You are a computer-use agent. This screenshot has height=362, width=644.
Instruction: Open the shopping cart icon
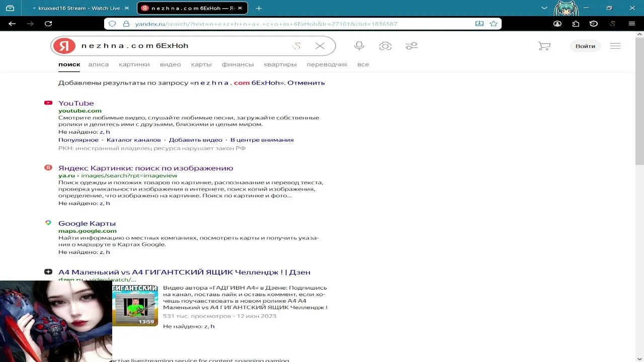pos(544,46)
